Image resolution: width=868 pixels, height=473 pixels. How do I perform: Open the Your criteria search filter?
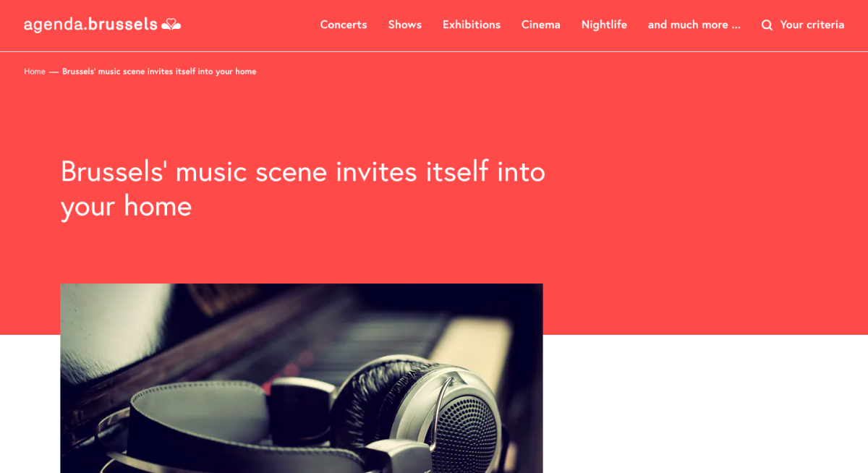tap(812, 25)
